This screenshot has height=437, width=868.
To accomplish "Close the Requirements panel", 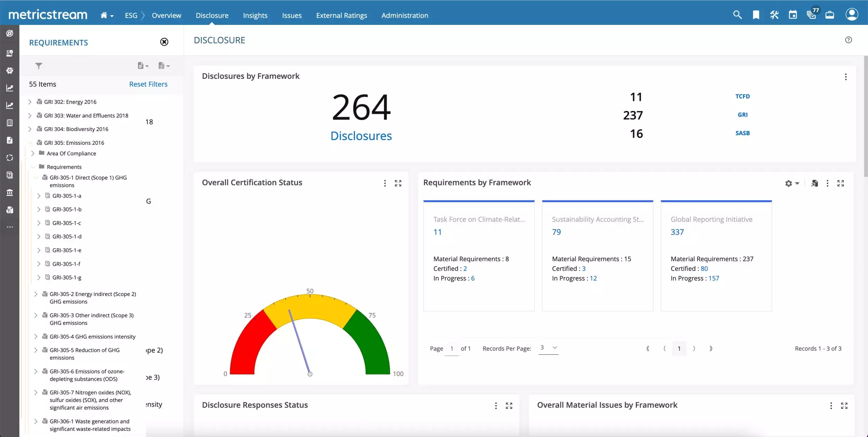I will tap(164, 42).
